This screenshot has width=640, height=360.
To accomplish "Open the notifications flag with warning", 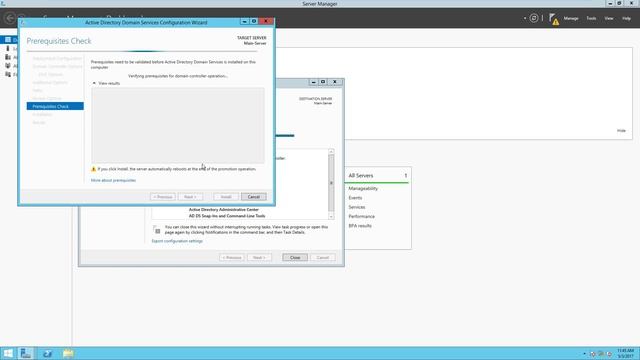I will (553, 19).
